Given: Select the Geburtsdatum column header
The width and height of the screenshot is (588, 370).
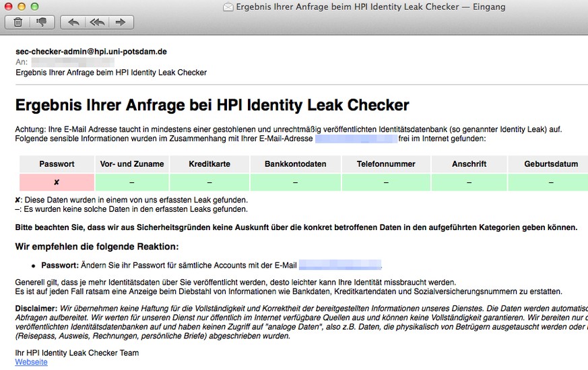Looking at the screenshot, I should [x=548, y=164].
